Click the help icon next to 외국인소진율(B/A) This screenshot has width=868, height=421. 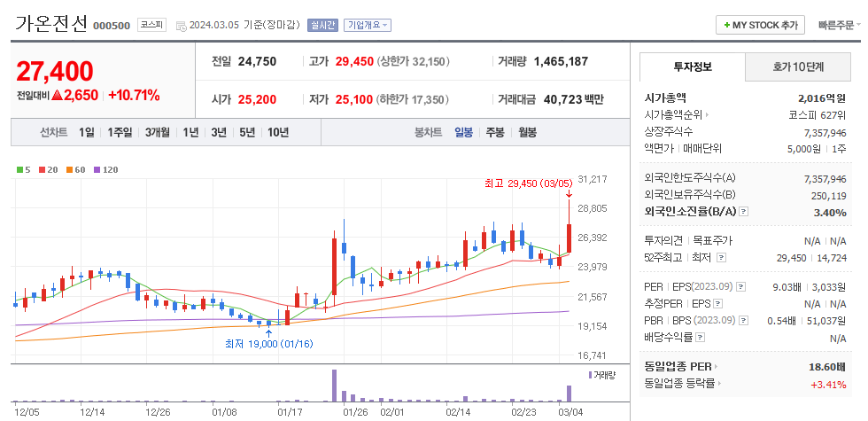(743, 212)
